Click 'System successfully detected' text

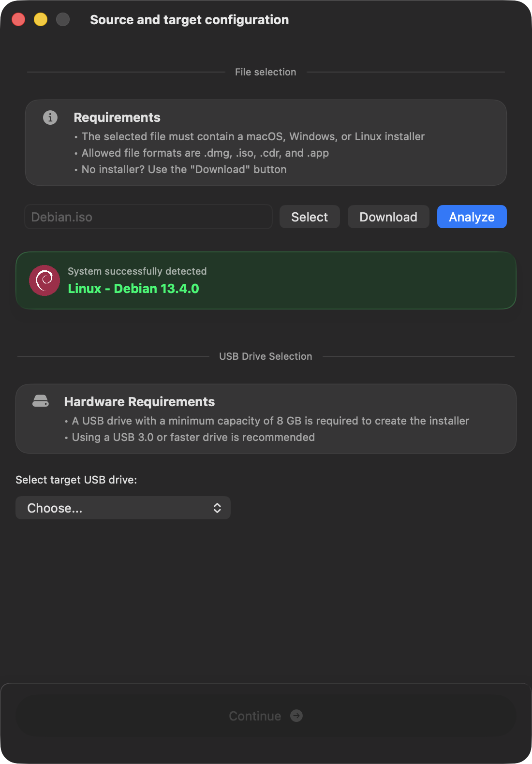click(x=137, y=271)
